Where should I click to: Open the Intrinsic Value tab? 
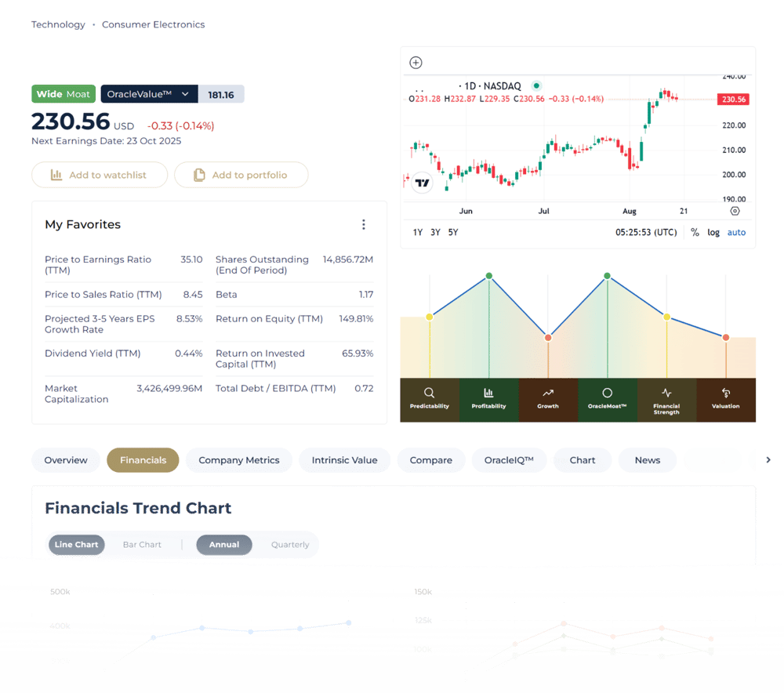pyautogui.click(x=344, y=460)
